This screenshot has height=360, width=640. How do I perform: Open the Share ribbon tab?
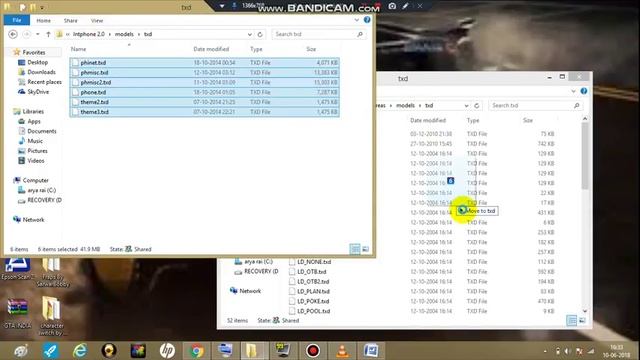(x=70, y=20)
